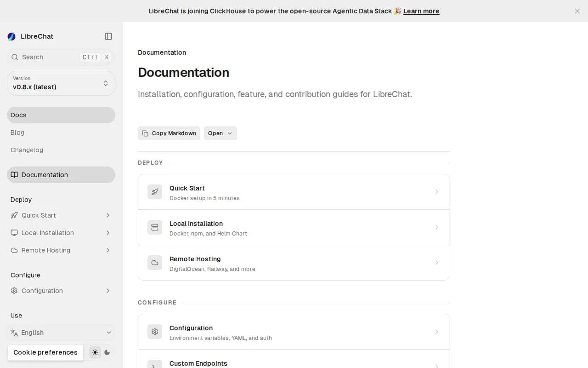This screenshot has width=588, height=368.
Task: Click the search magnifier icon
Action: coord(15,57)
